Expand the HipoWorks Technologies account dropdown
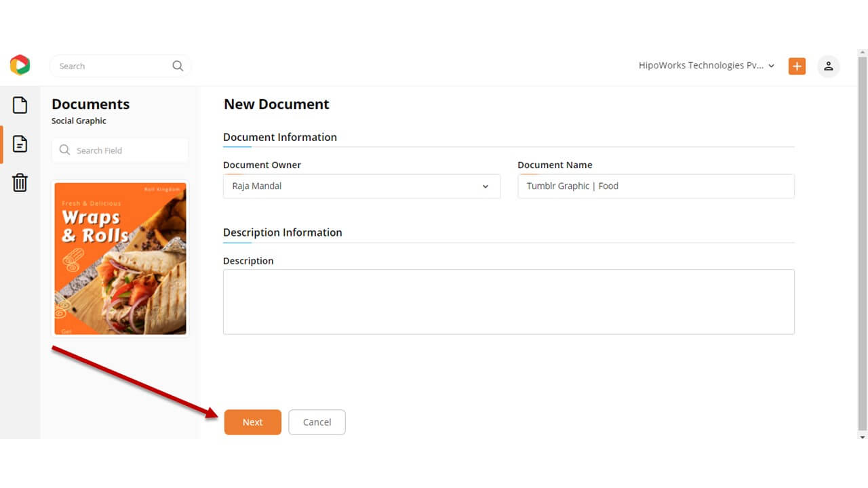The width and height of the screenshot is (868, 488). point(705,66)
